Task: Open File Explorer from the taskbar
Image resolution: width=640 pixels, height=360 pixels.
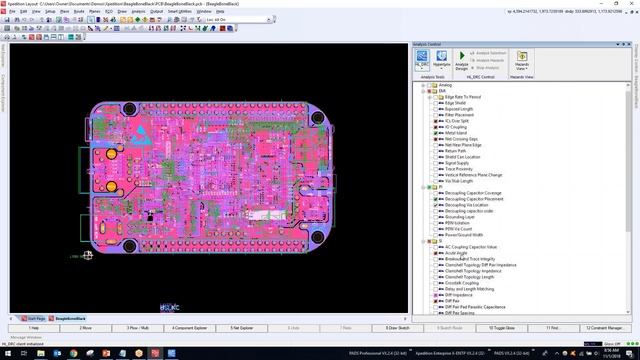Action: (41, 353)
